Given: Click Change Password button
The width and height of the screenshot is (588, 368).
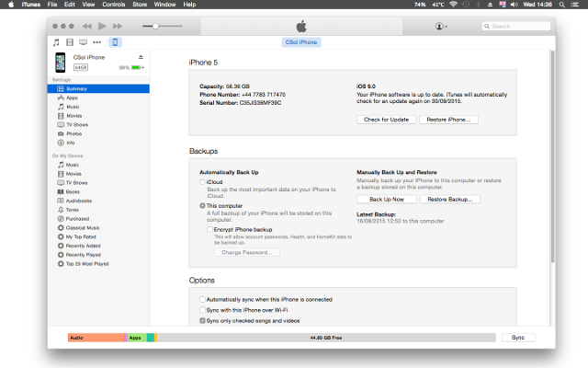Looking at the screenshot, I should (247, 253).
